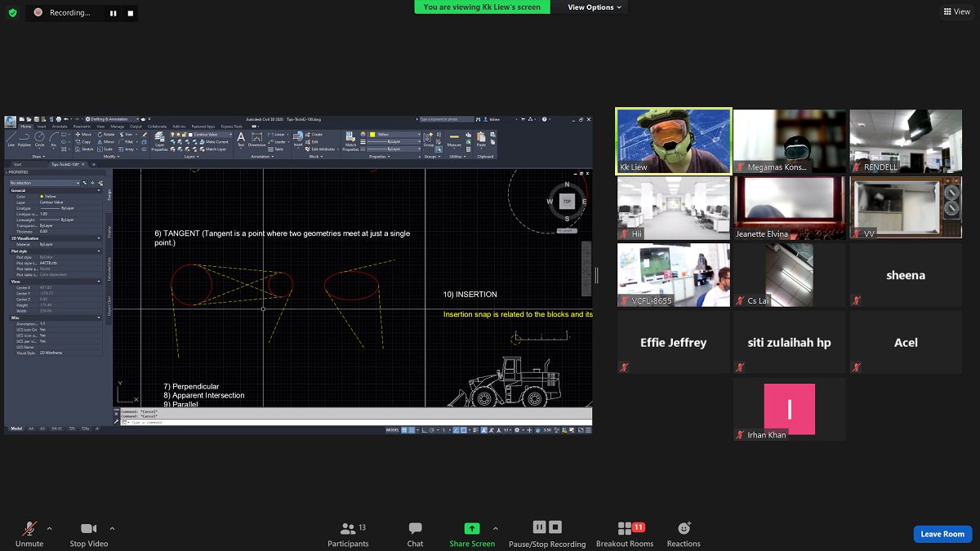Image resolution: width=980 pixels, height=551 pixels.
Task: Open Zoom Reactions
Action: pos(684,535)
